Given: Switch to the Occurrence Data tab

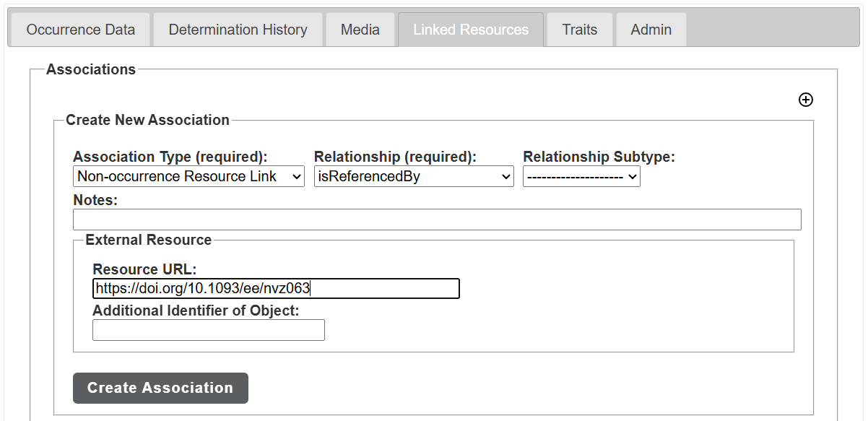Looking at the screenshot, I should coord(79,30).
